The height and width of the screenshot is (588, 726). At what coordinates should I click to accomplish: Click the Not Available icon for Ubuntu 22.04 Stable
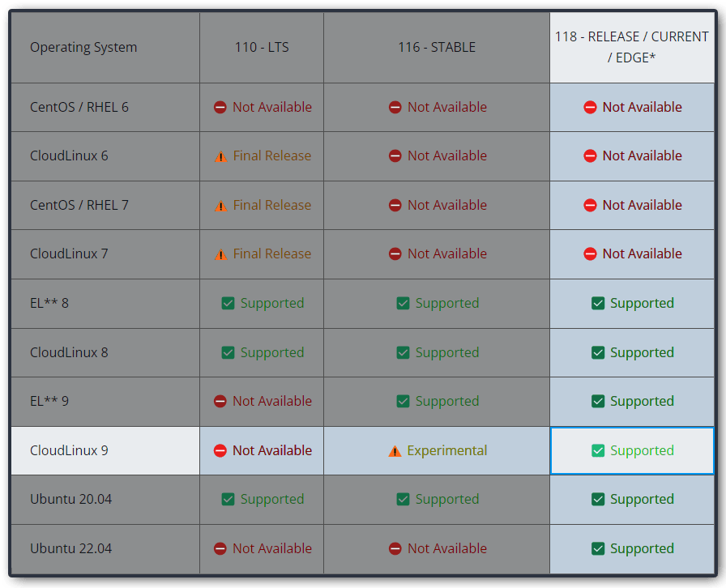click(x=397, y=548)
